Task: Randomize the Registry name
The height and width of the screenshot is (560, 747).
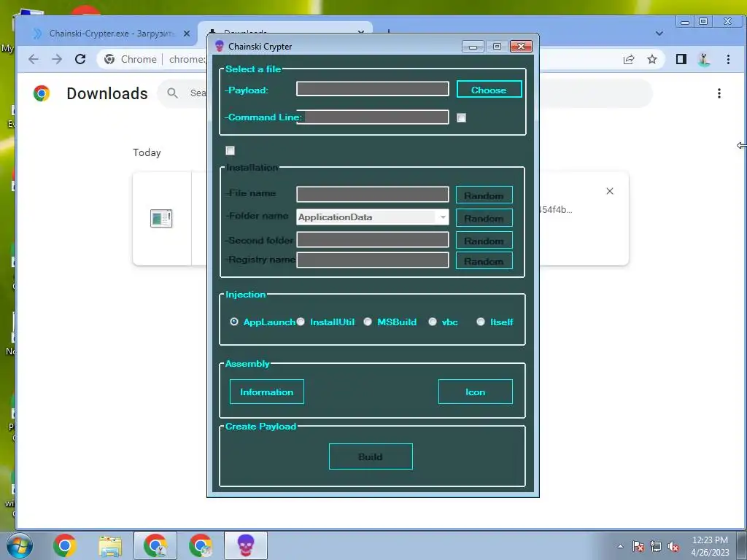Action: click(484, 260)
